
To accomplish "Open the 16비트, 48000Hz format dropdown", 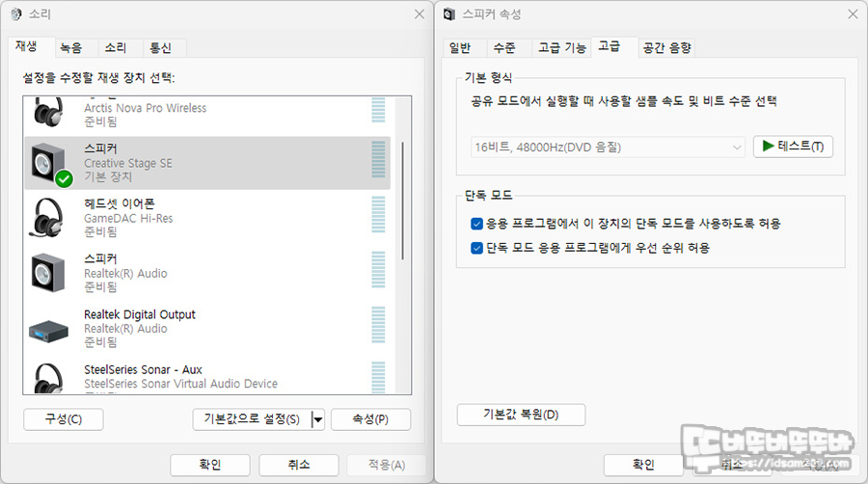I will (x=608, y=148).
